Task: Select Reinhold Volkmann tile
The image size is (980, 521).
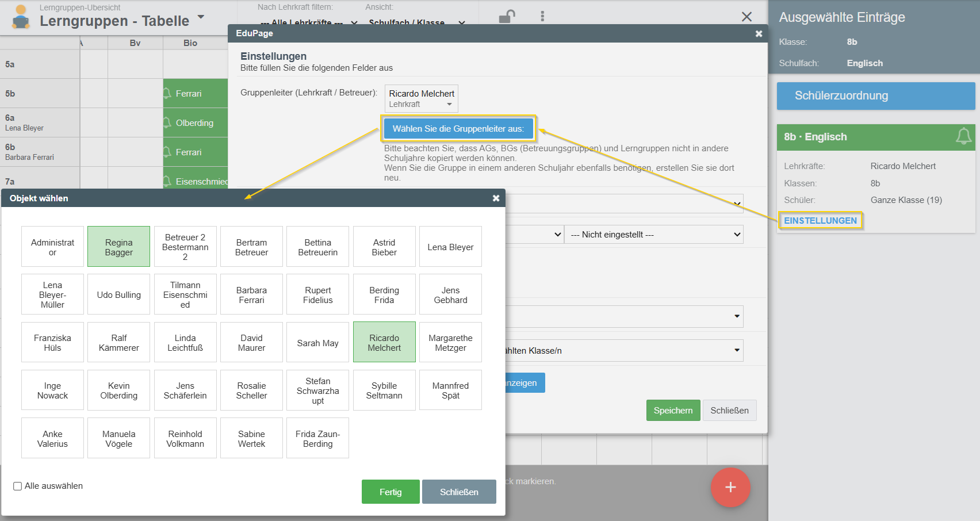Action: pyautogui.click(x=185, y=438)
